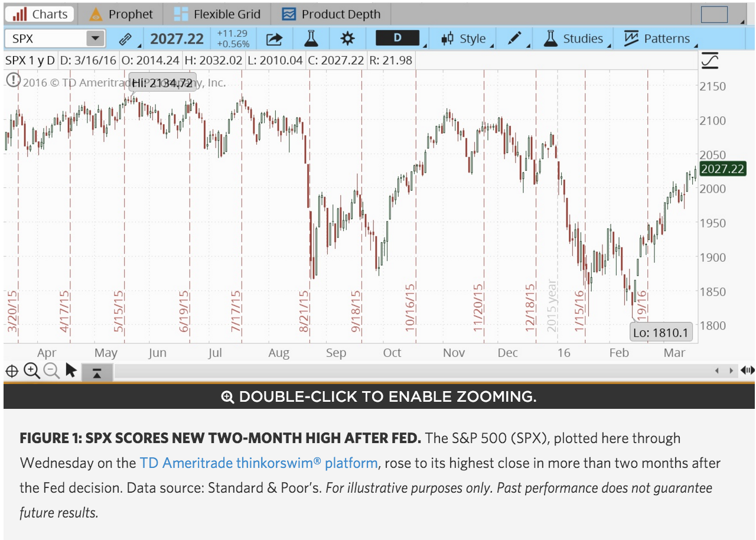Click the Charts tab bar-chart icon
The image size is (756, 540).
click(19, 14)
